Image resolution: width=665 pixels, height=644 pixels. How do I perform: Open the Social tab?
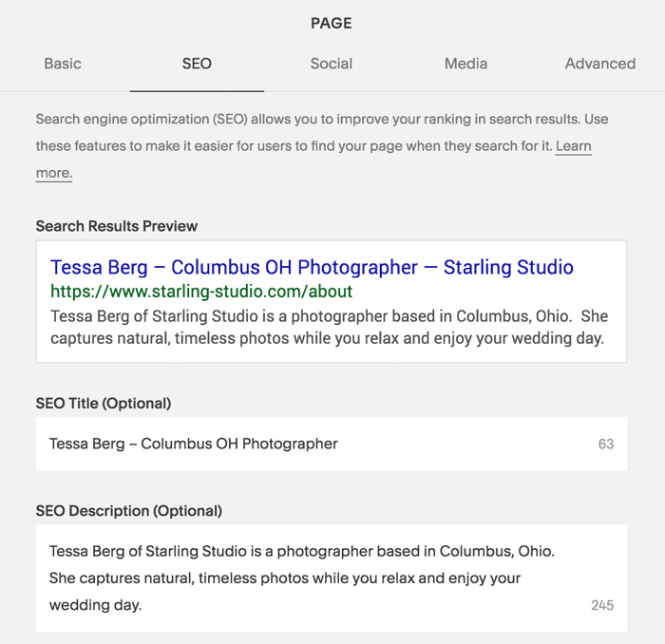[x=332, y=64]
